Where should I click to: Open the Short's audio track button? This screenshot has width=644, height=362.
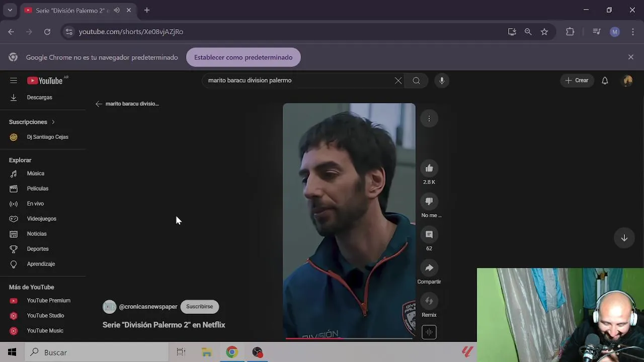[x=429, y=332]
